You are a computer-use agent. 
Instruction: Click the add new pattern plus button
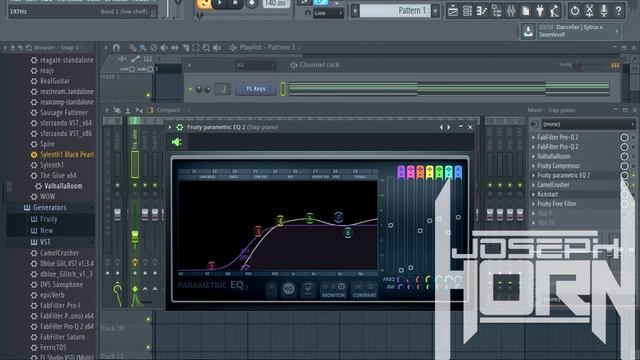[435, 11]
